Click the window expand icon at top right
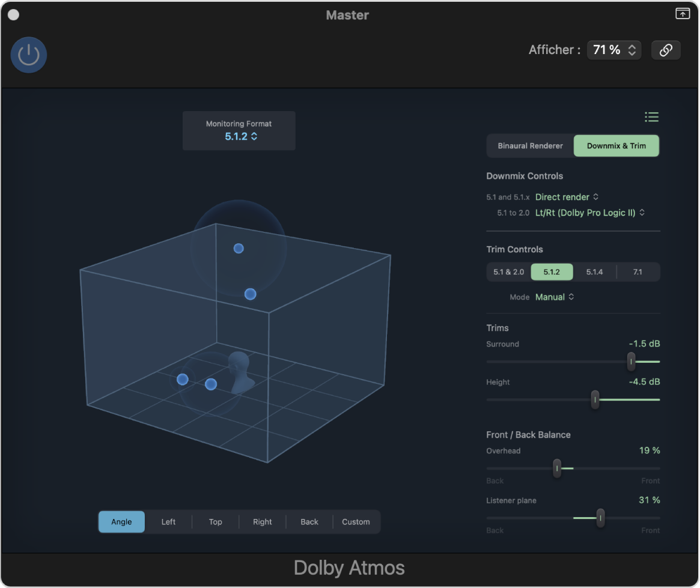The height and width of the screenshot is (588, 700). (x=682, y=14)
